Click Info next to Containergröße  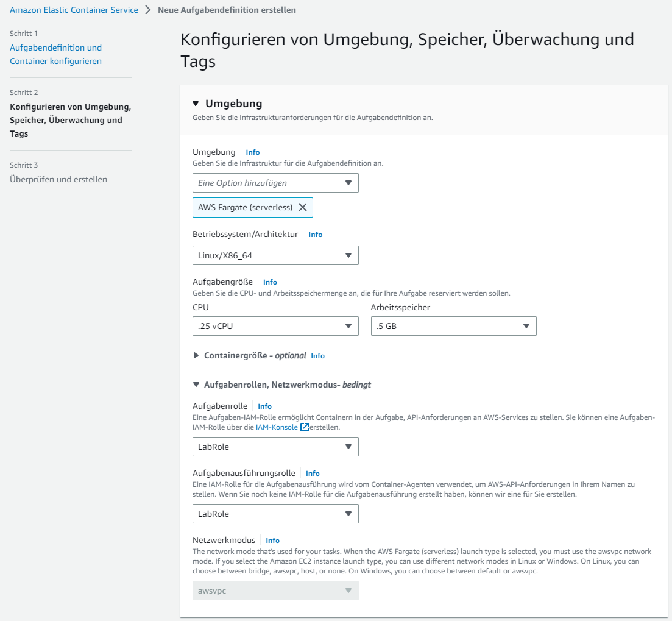point(317,356)
